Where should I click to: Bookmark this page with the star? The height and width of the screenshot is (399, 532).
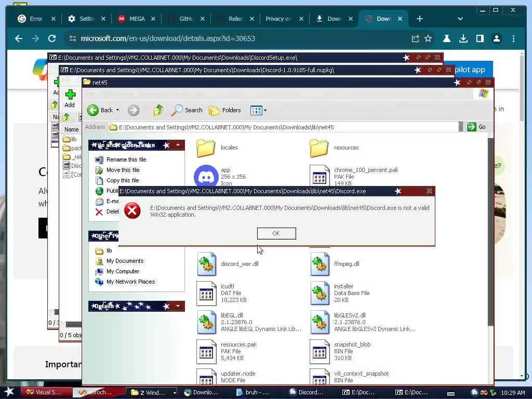click(x=428, y=38)
